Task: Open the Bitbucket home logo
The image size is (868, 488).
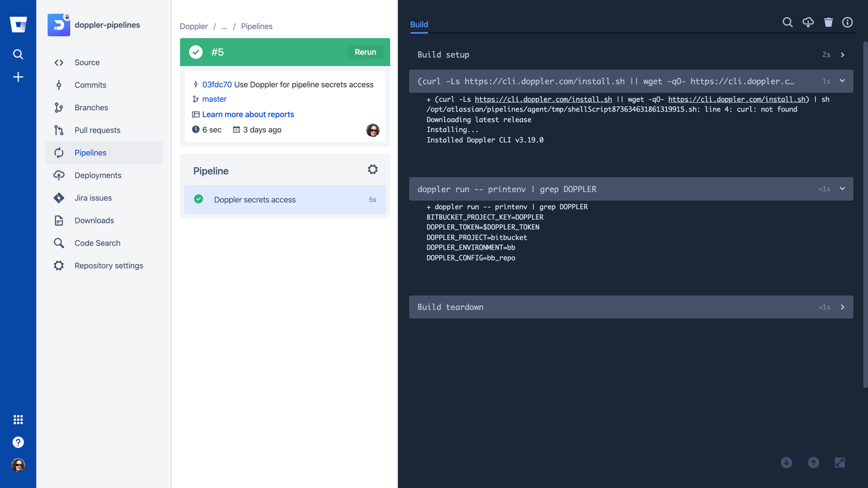Action: point(18,24)
